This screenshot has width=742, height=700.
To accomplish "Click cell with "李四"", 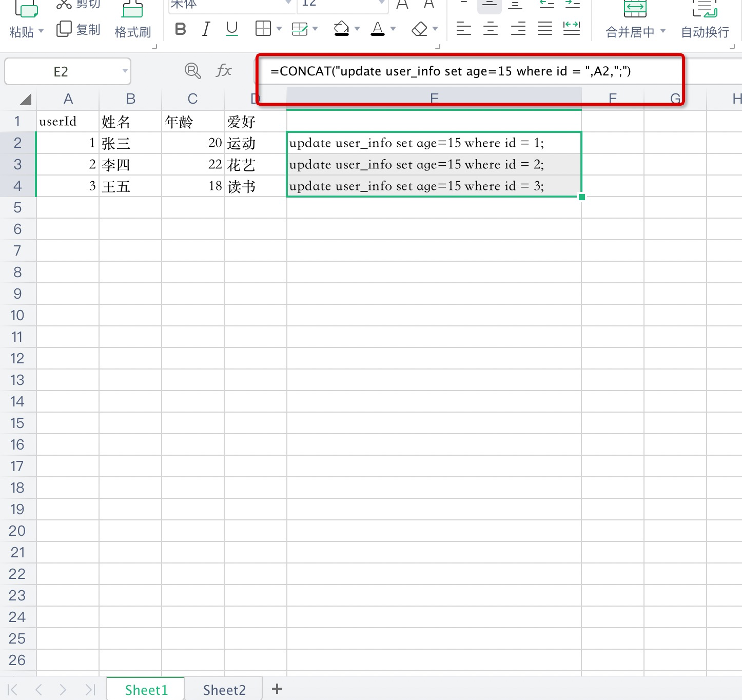I will click(x=130, y=165).
